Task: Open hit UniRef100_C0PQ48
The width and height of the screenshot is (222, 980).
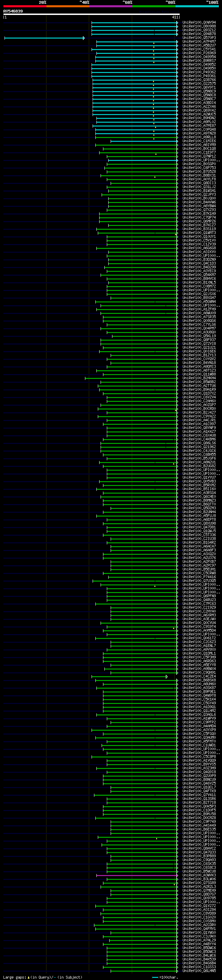Action: coord(199,130)
